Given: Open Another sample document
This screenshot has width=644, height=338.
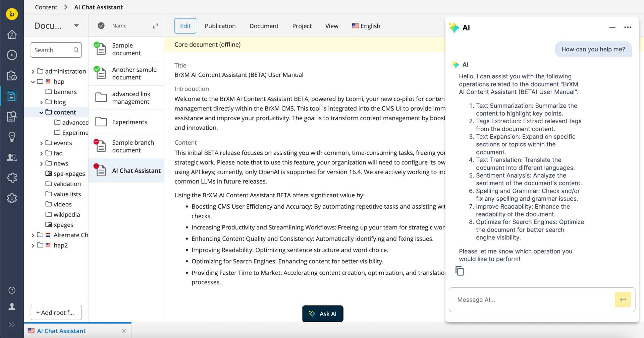Looking at the screenshot, I should [126, 73].
